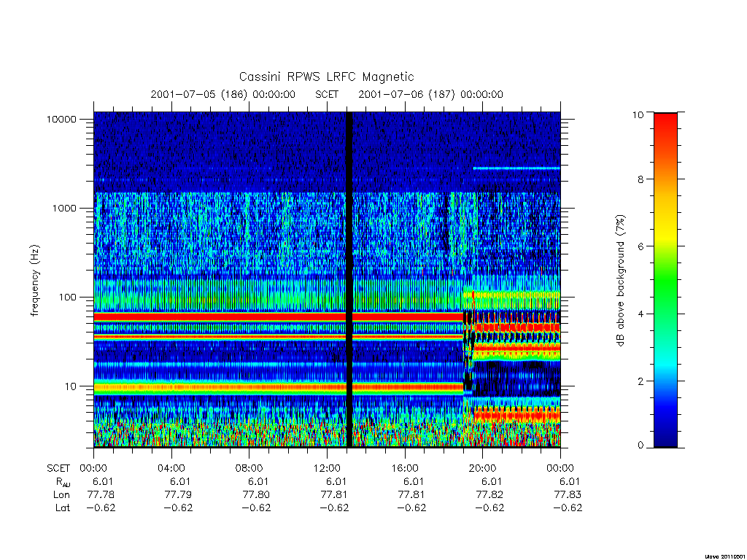Select the start date '2001-07-05 (186) 00:00:00'

(223, 94)
